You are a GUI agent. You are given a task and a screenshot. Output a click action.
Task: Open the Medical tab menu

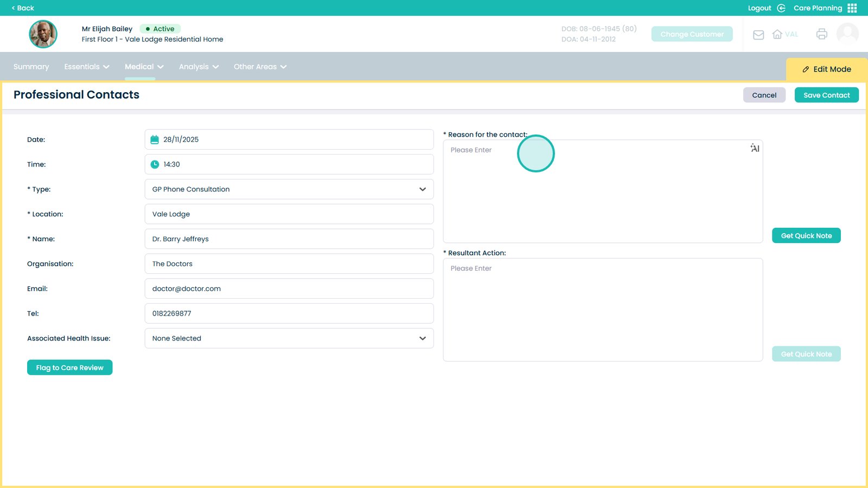[x=144, y=67]
